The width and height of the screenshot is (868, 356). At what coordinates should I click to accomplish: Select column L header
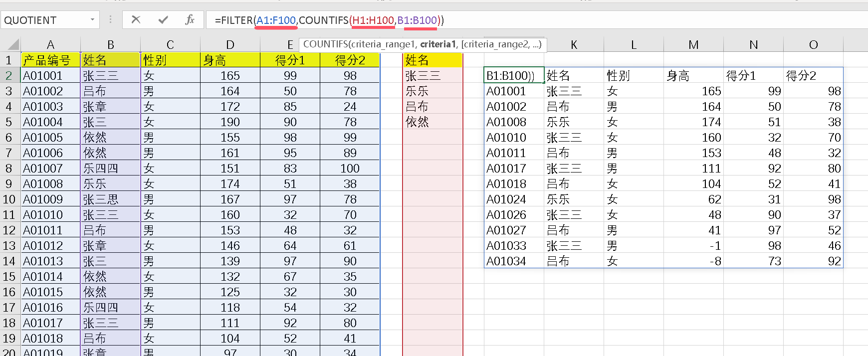634,44
